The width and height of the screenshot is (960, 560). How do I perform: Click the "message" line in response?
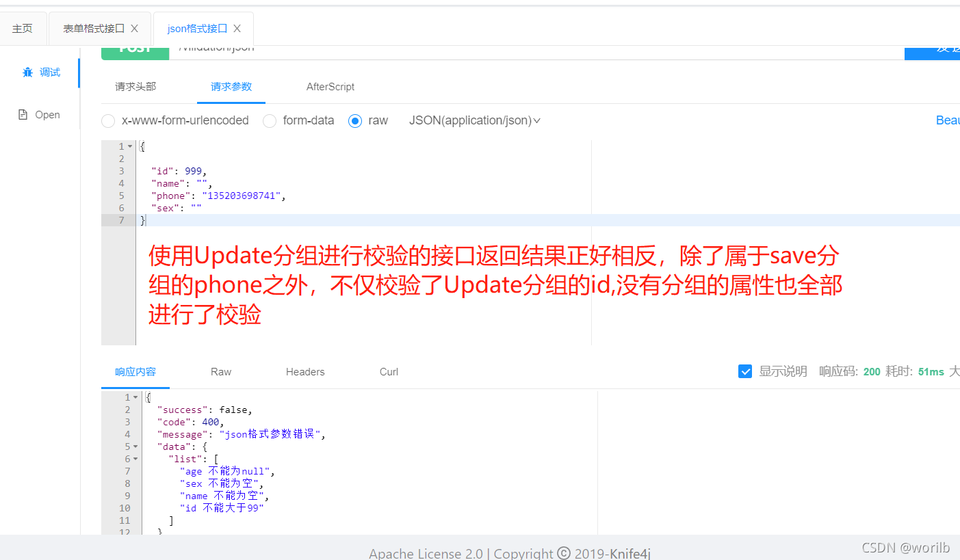pyautogui.click(x=242, y=434)
